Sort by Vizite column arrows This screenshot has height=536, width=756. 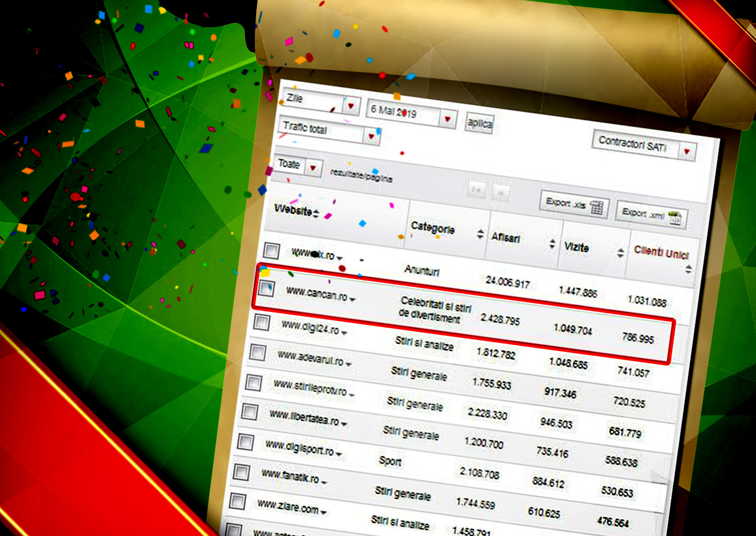tap(620, 253)
